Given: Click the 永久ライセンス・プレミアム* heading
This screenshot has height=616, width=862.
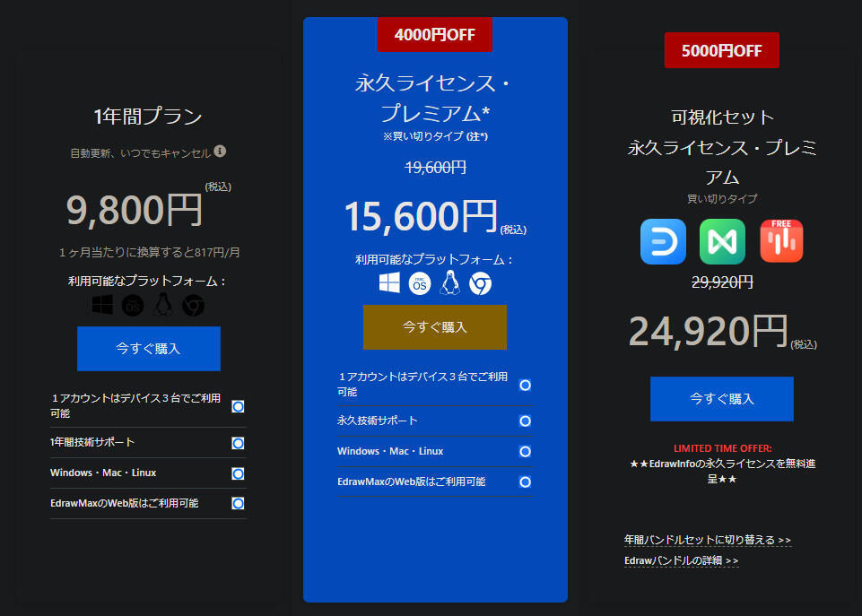Looking at the screenshot, I should [434, 98].
